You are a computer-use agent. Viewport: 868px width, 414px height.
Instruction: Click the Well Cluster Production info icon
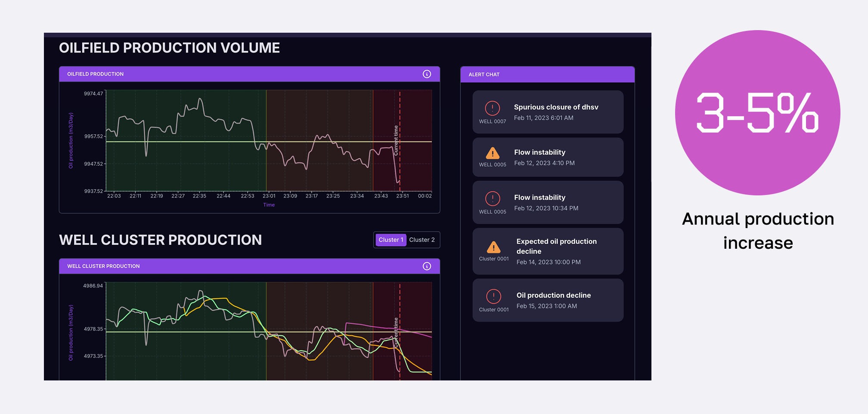tap(427, 266)
